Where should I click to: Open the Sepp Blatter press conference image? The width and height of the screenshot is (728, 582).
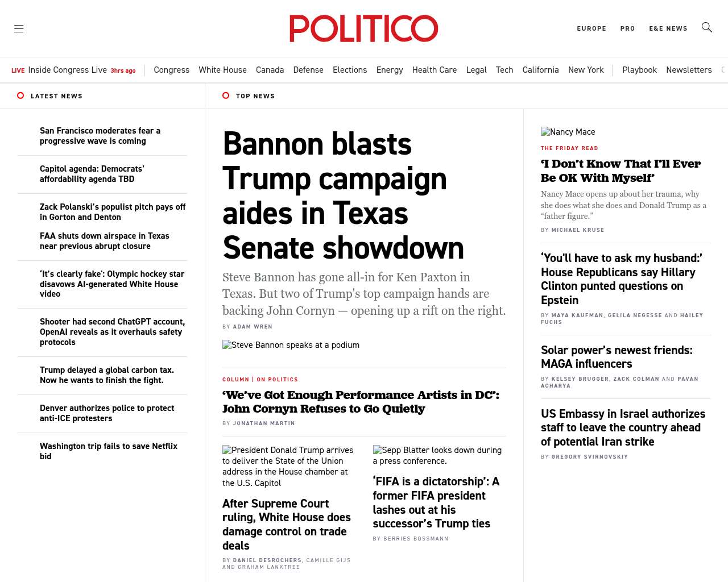point(437,455)
